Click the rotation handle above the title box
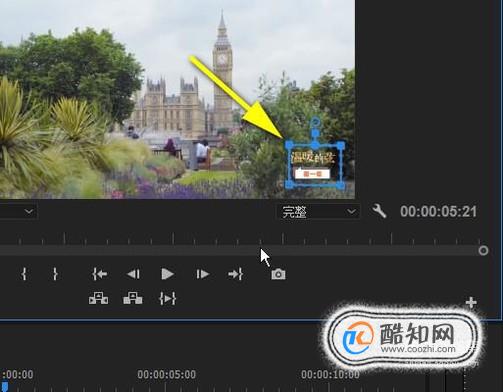 pyautogui.click(x=315, y=122)
